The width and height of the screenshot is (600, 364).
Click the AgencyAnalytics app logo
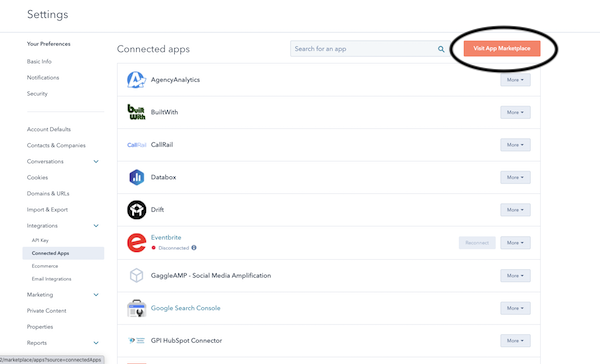coord(136,80)
